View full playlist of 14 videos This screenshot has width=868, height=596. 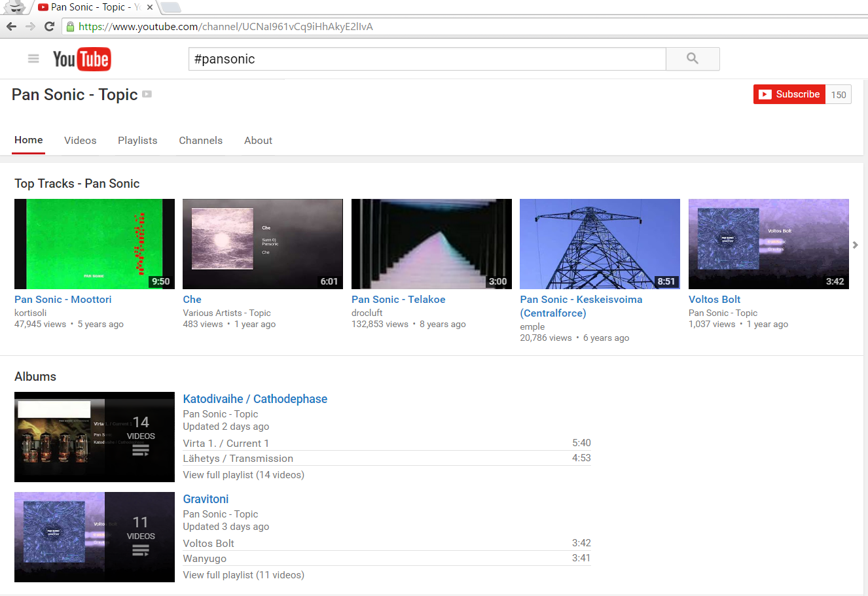pos(244,475)
